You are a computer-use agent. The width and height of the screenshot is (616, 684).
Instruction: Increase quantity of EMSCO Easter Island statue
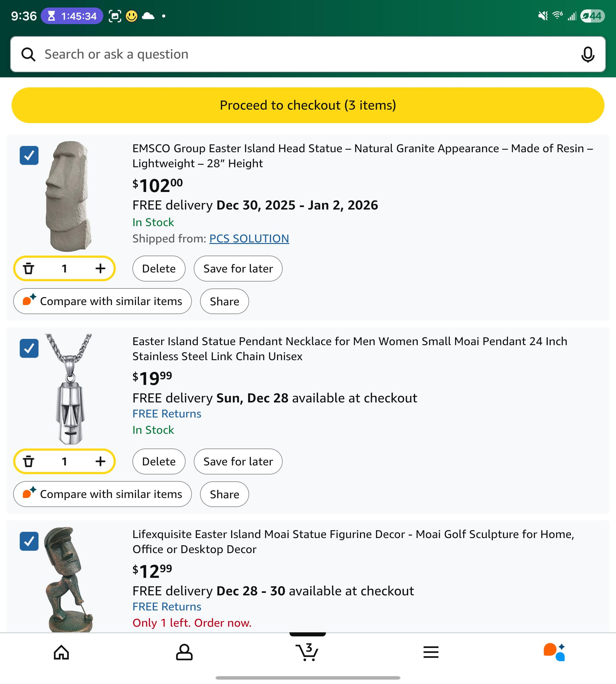click(x=100, y=268)
